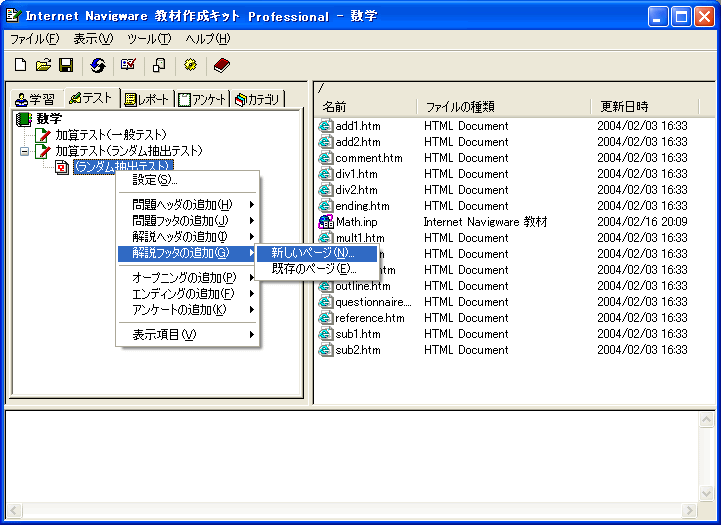Image resolution: width=721 pixels, height=525 pixels.
Task: Click the icon beside 加算テスト(ランダム抽出テスト)
Action: coord(43,151)
